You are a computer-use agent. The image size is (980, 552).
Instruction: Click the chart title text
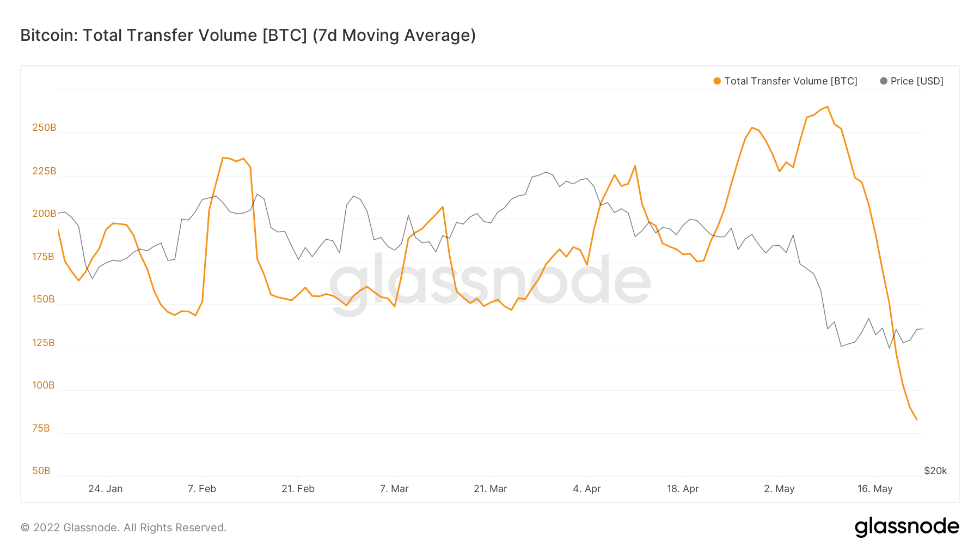coord(248,35)
